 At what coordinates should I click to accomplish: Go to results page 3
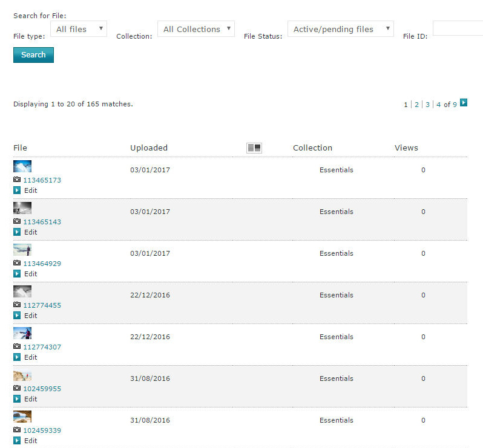click(x=427, y=105)
